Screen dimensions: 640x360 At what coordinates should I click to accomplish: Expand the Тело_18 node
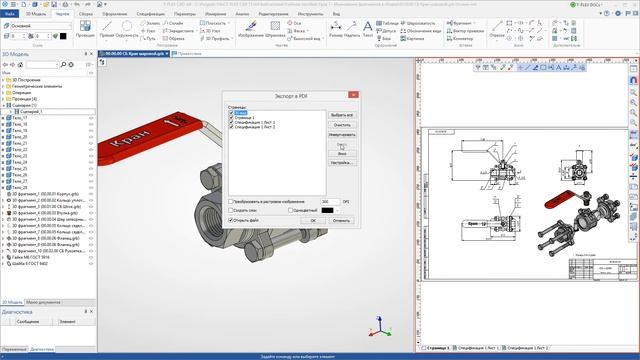pyautogui.click(x=3, y=124)
